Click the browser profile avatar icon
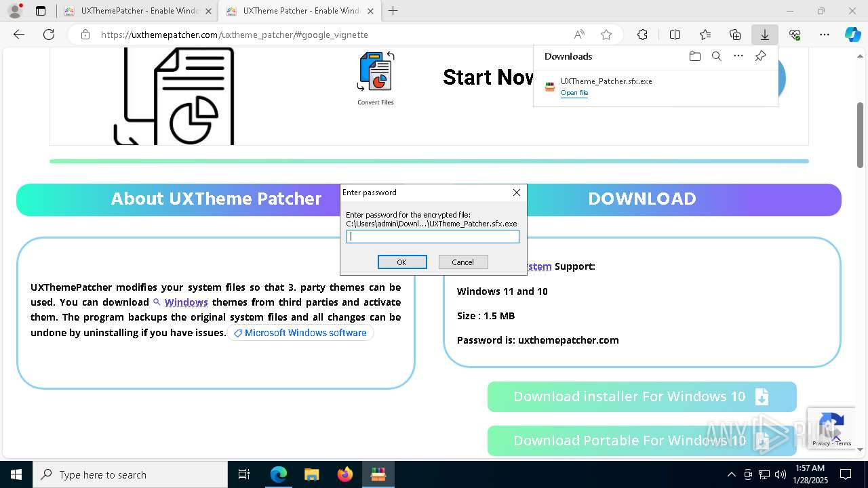868x488 pixels. pyautogui.click(x=14, y=11)
